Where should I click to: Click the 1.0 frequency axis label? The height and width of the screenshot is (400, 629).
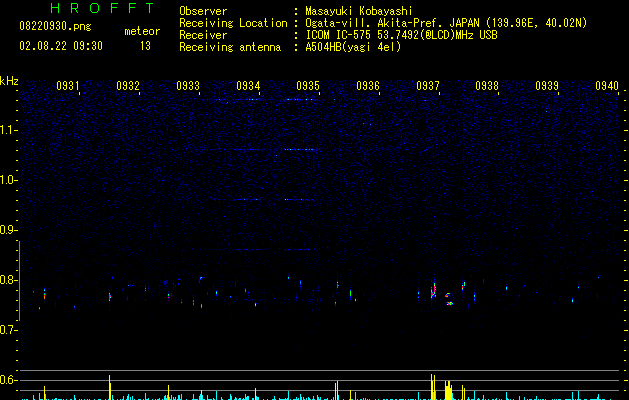(x=8, y=180)
